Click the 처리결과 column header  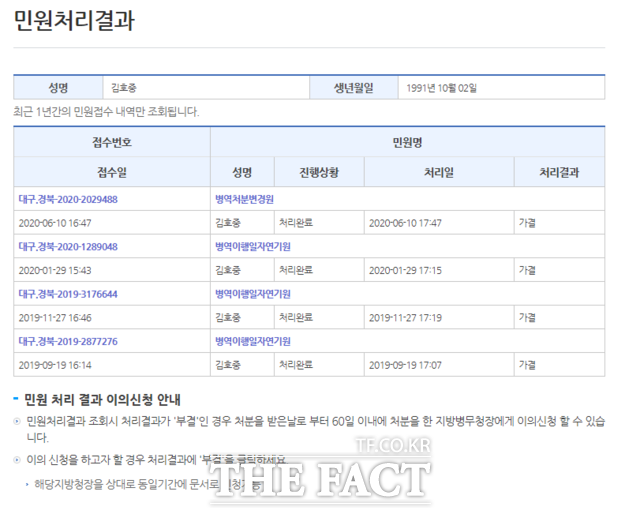pyautogui.click(x=559, y=172)
